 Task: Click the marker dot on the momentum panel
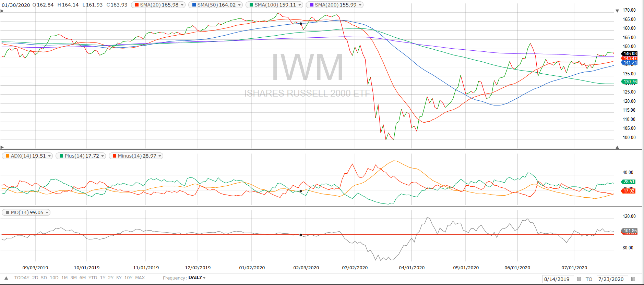click(x=301, y=235)
